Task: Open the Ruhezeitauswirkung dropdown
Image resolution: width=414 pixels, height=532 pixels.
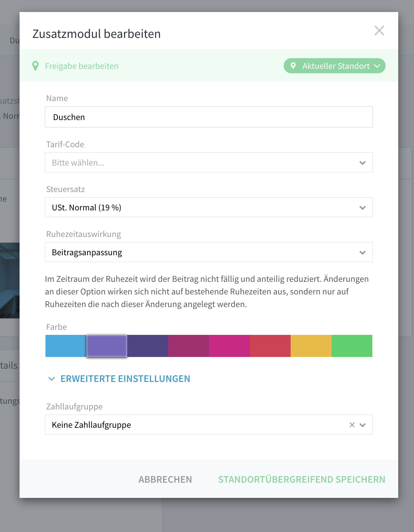Action: [x=209, y=252]
